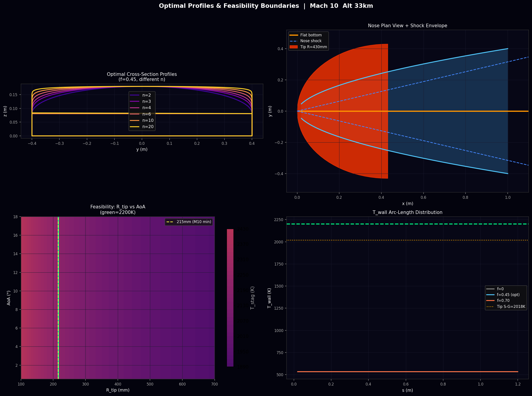
Task: Click the flat orange-red curve near 500 K
Action: pos(407,372)
